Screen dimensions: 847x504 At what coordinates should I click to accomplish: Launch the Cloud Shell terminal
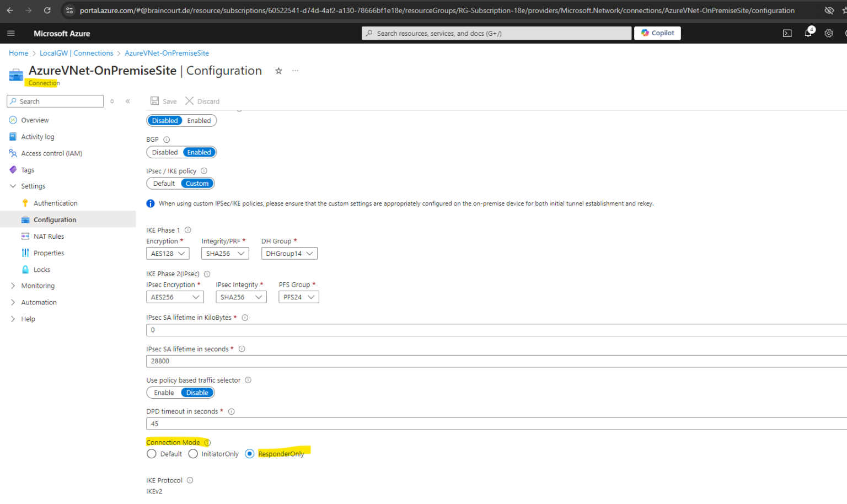tap(787, 33)
